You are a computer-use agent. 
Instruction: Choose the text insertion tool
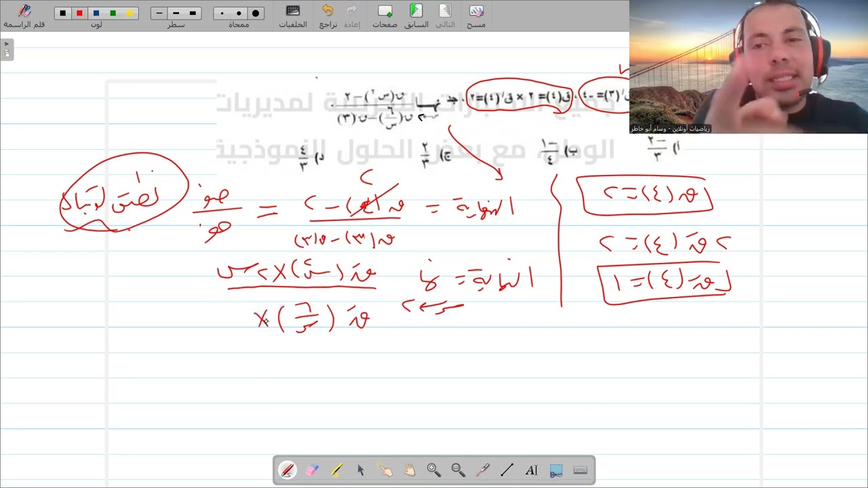click(x=531, y=470)
